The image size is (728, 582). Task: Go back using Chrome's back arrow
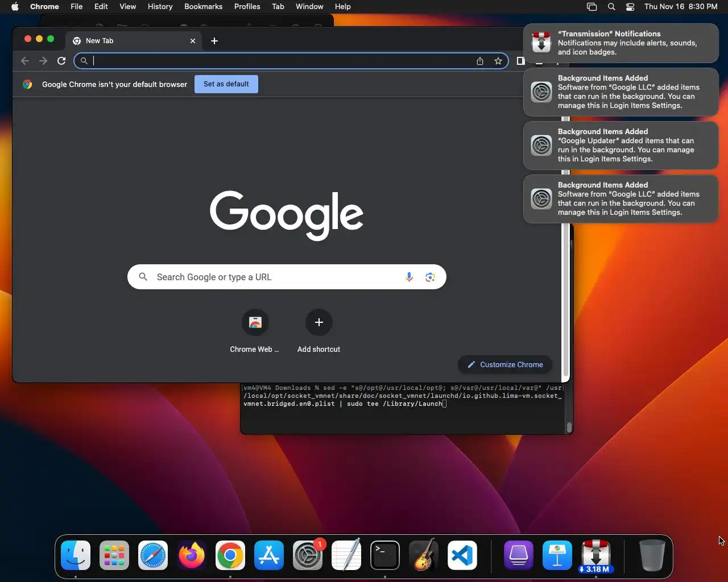[25, 61]
